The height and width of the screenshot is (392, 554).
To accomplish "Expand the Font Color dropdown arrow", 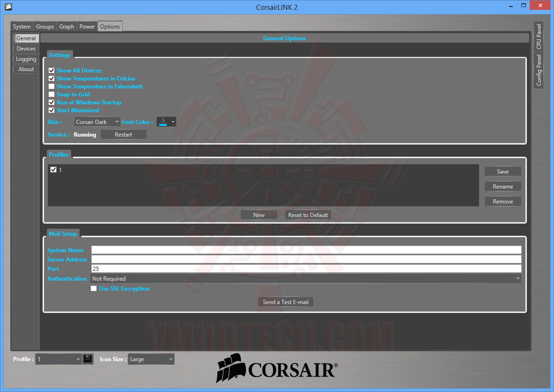I will pyautogui.click(x=173, y=122).
